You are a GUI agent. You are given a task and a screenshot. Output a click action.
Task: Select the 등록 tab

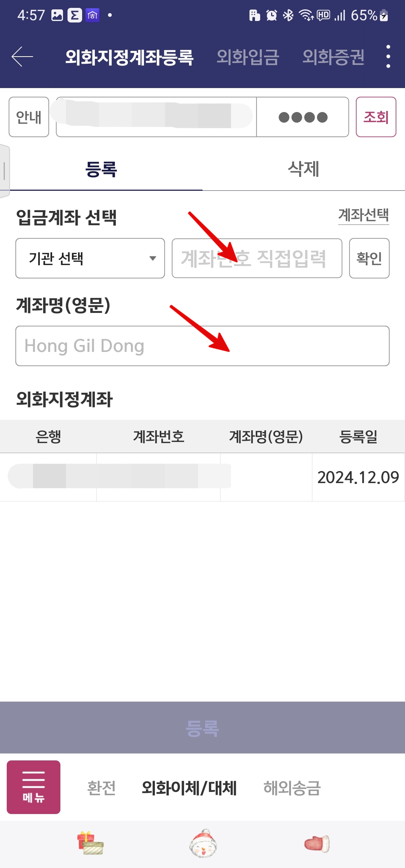coord(101,169)
